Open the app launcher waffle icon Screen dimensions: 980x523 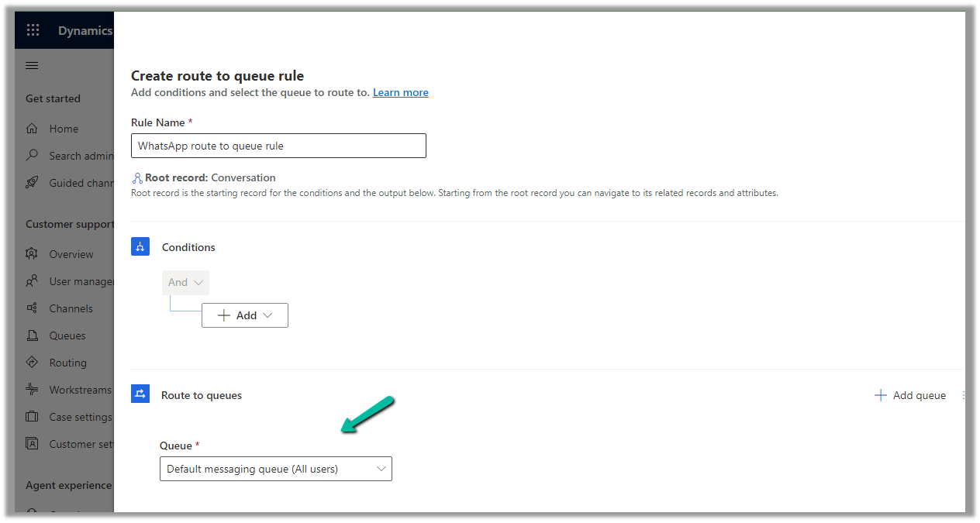tap(33, 30)
